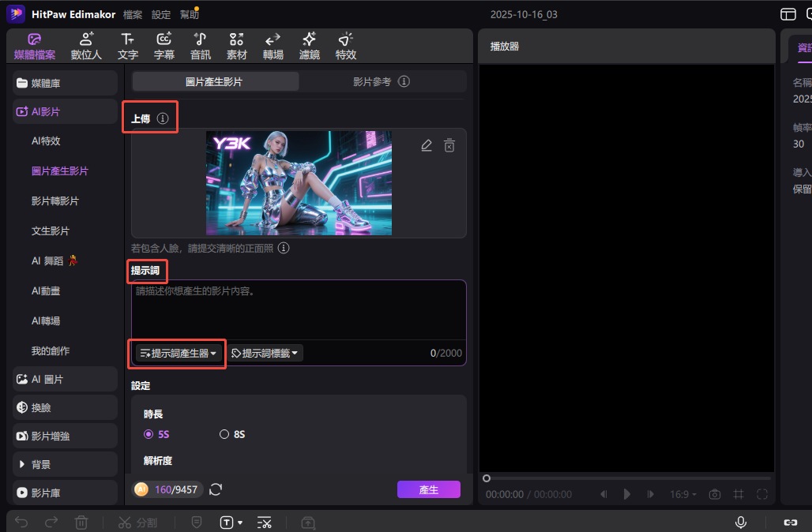Select the 濾鏡 filter tool icon

(x=309, y=46)
